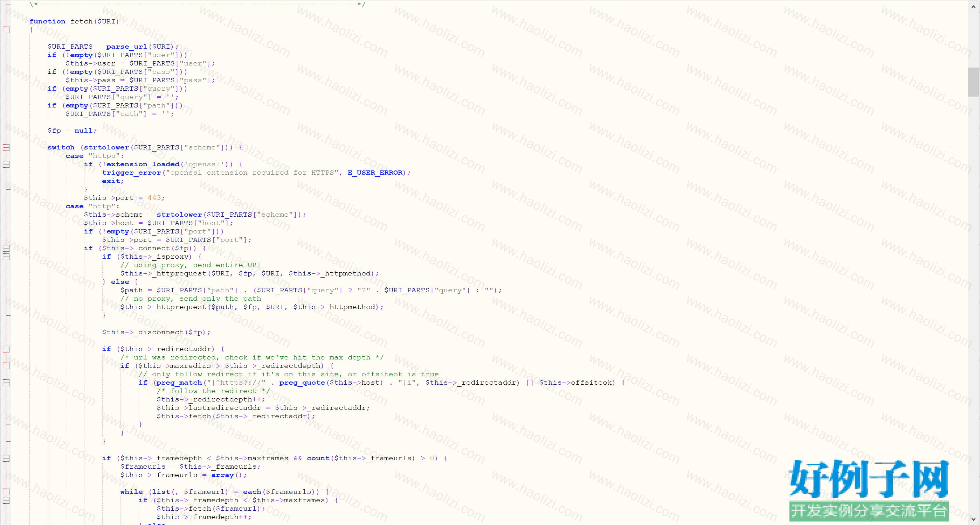The image size is (980, 525).
Task: Click the "$this->_httprequest($URI, $fp, $URI" line
Action: tap(250, 273)
